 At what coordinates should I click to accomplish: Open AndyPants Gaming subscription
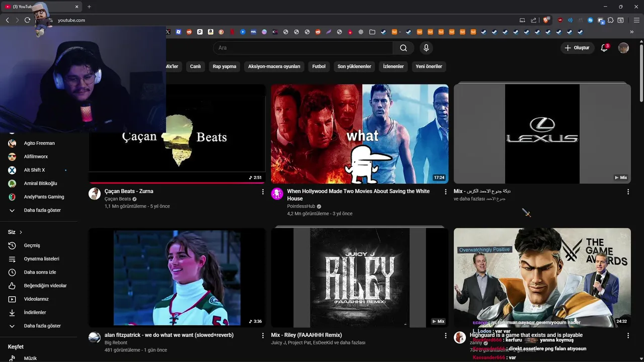point(39,197)
